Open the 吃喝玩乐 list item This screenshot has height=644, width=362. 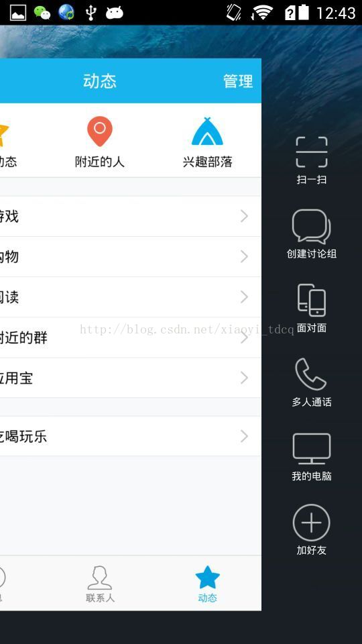(x=131, y=436)
